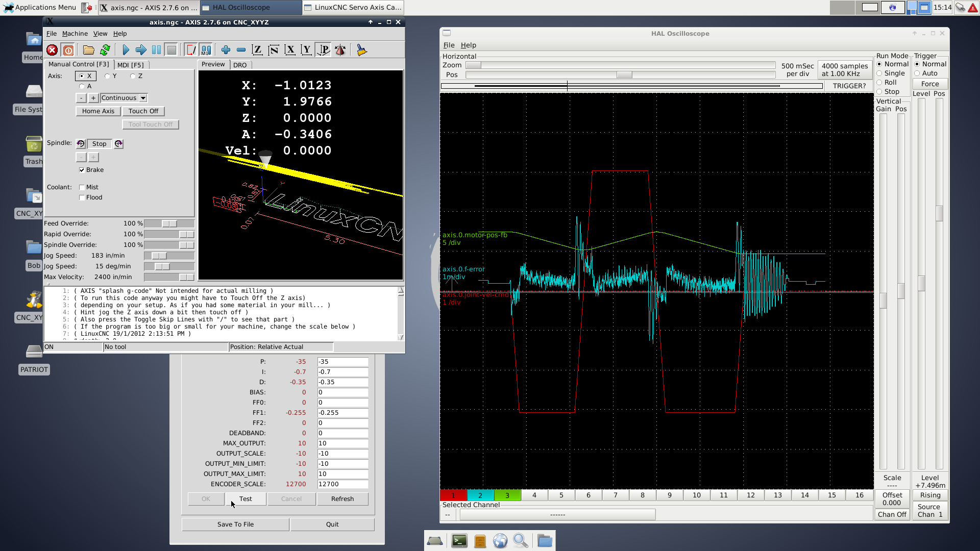
Task: Select oscilloscope channel 2 button
Action: (480, 495)
